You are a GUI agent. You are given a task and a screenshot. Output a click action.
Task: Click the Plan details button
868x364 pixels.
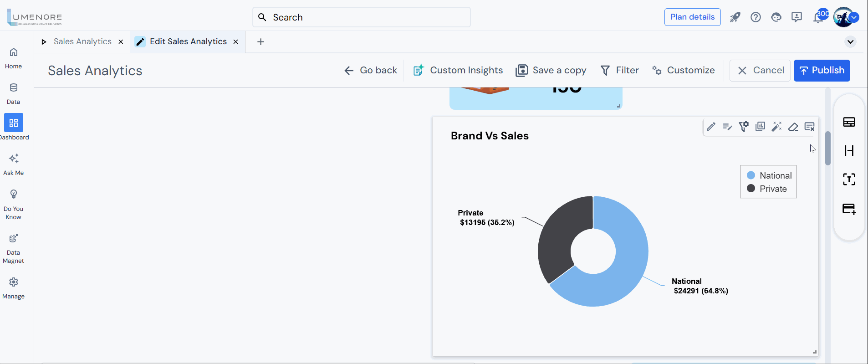692,17
